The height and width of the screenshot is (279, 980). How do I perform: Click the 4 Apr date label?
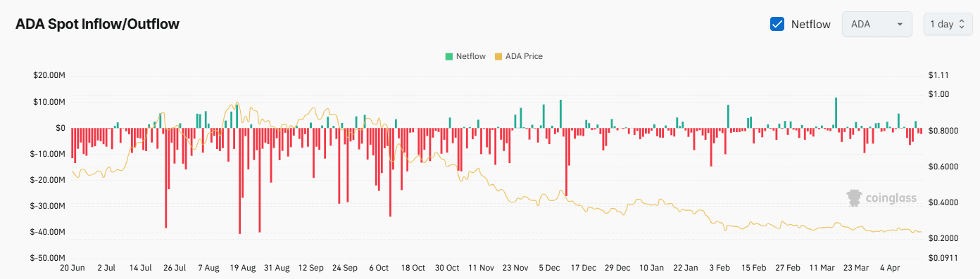click(890, 268)
